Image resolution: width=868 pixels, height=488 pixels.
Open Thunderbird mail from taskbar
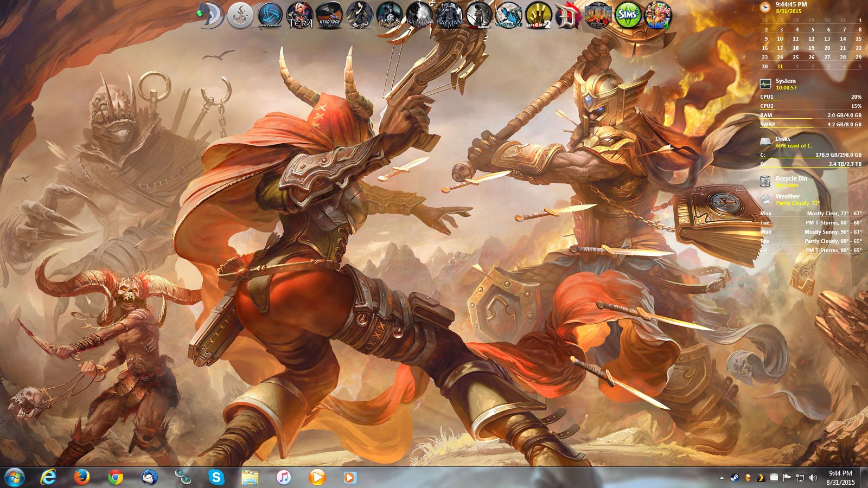pyautogui.click(x=149, y=477)
